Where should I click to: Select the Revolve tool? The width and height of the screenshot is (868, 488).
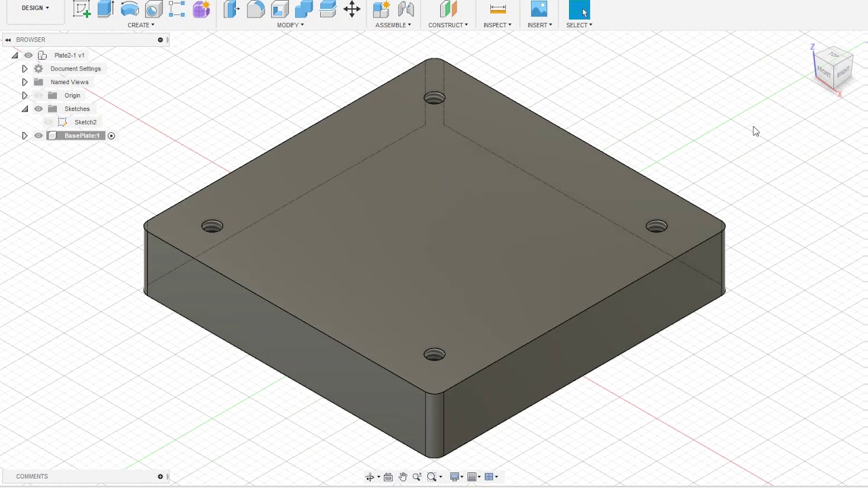click(x=130, y=9)
